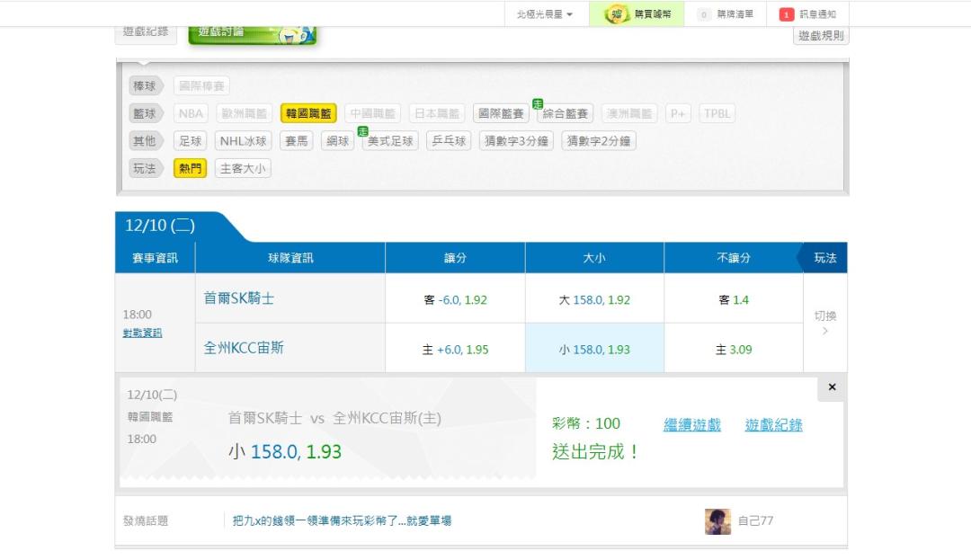Choose the 足球 soccer category
This screenshot has width=971, height=560.
point(190,141)
